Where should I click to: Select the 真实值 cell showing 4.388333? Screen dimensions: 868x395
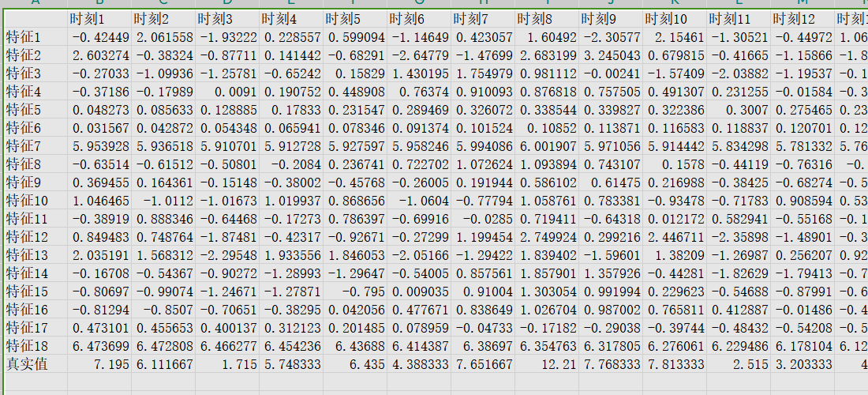[419, 364]
